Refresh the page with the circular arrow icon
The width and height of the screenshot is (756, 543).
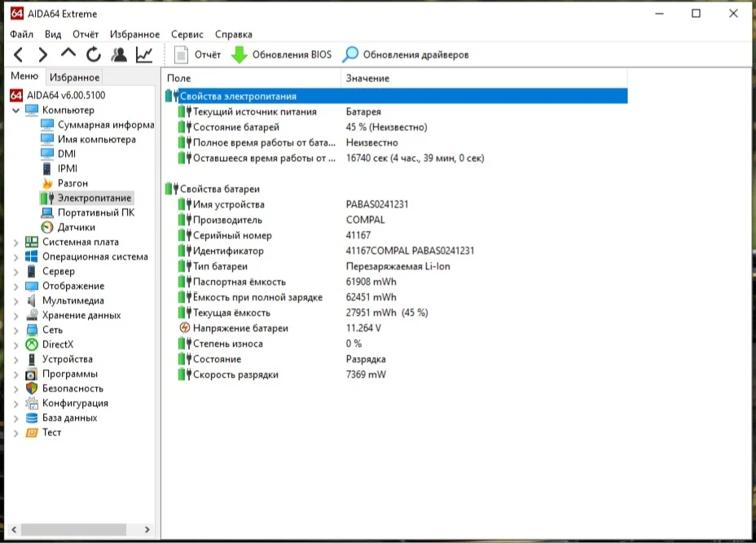pos(94,55)
